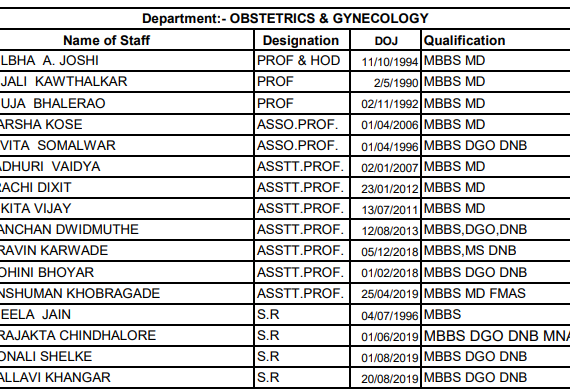This screenshot has height=392, width=570.
Task: Select ARSHA KOSE staff row name
Action: (41, 125)
